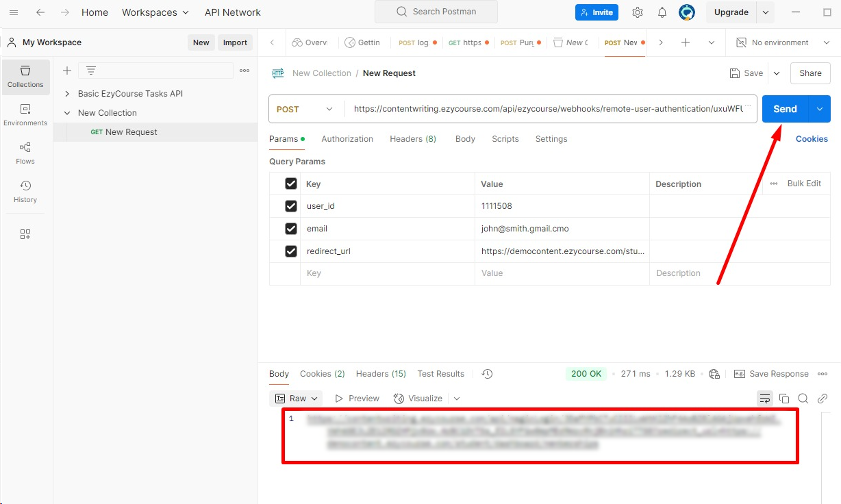841x504 pixels.
Task: Open a new tab with plus
Action: tap(686, 42)
